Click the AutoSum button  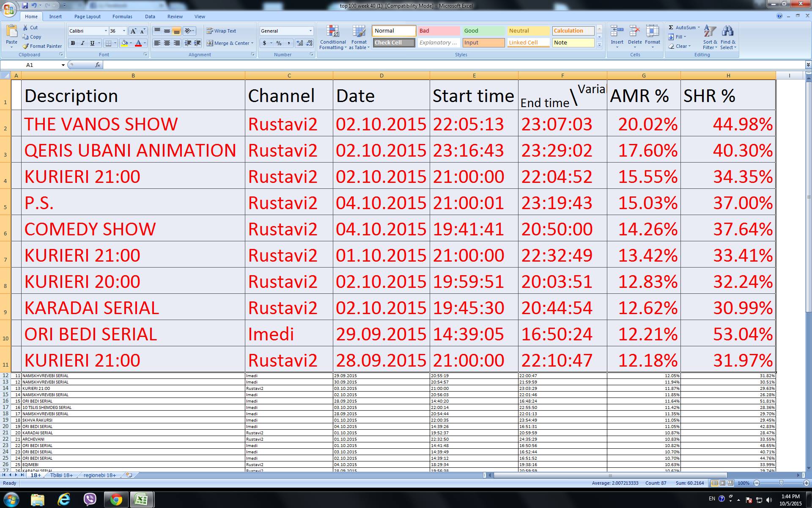pyautogui.click(x=681, y=28)
